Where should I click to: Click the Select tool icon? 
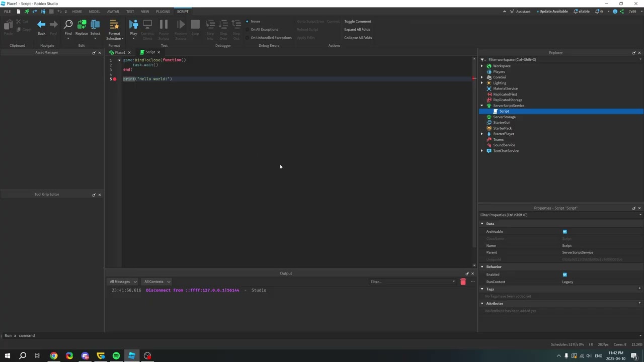95,25
